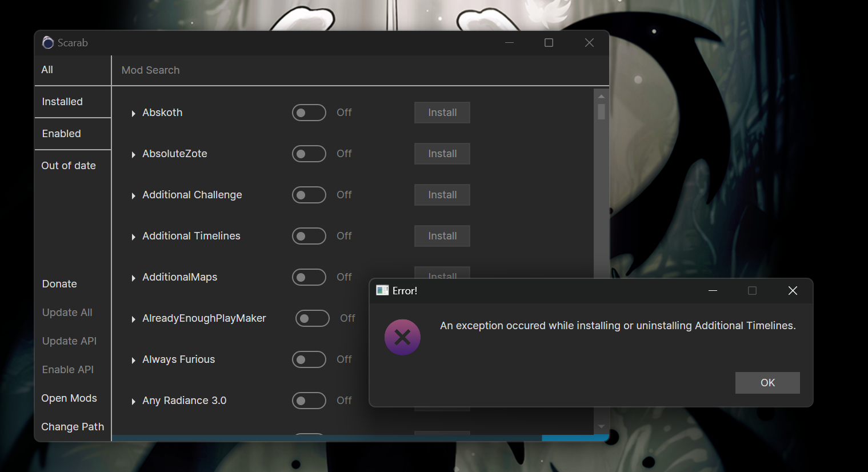Turn on the Always Furious toggle
Screen dimensions: 868x472
[x=309, y=359]
